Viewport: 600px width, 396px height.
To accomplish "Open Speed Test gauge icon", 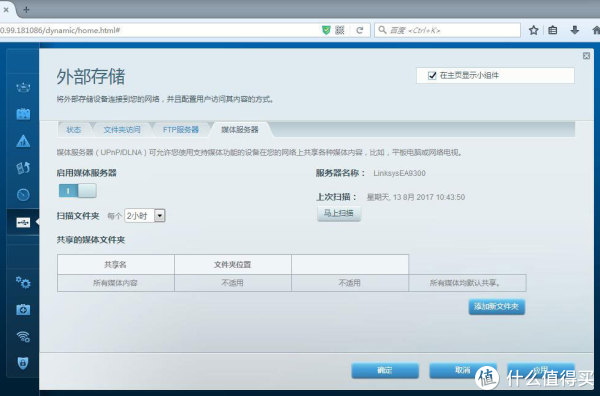I will point(23,194).
